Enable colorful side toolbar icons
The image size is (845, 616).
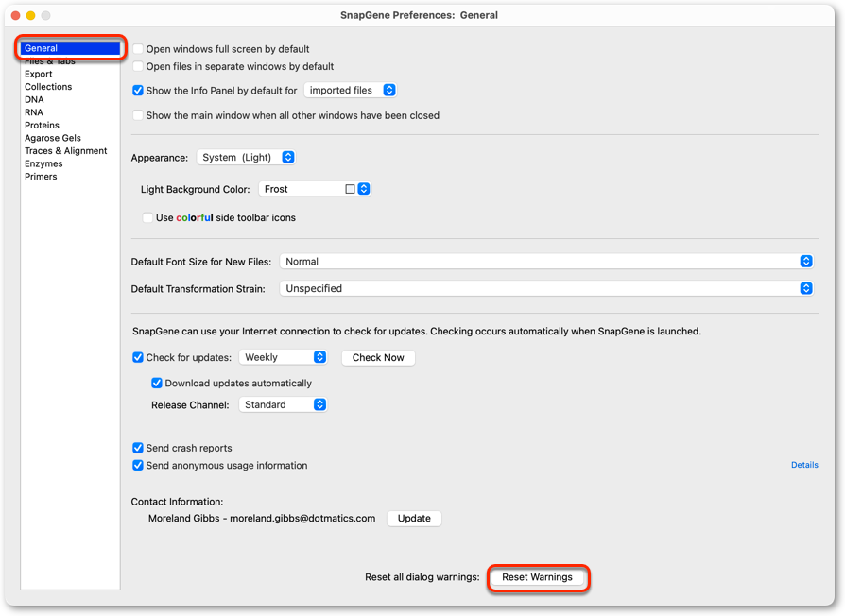click(x=147, y=217)
